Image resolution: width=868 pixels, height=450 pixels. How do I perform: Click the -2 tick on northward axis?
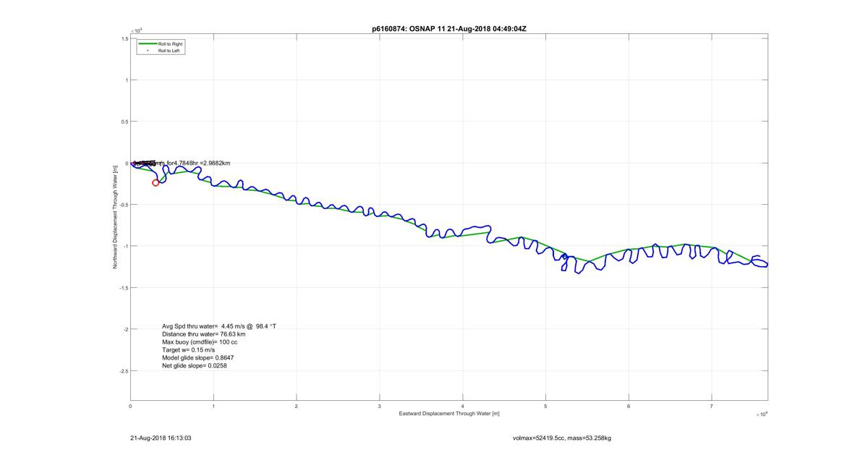(x=125, y=329)
